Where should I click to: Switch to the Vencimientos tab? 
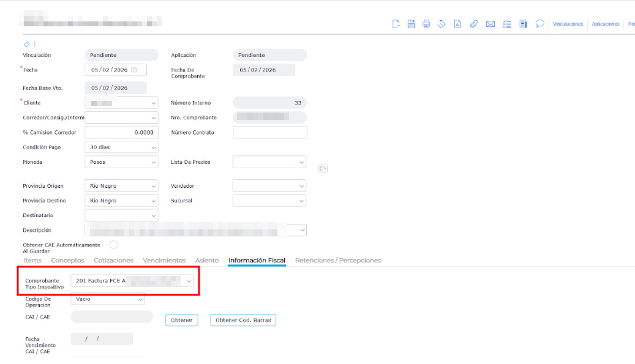164,261
